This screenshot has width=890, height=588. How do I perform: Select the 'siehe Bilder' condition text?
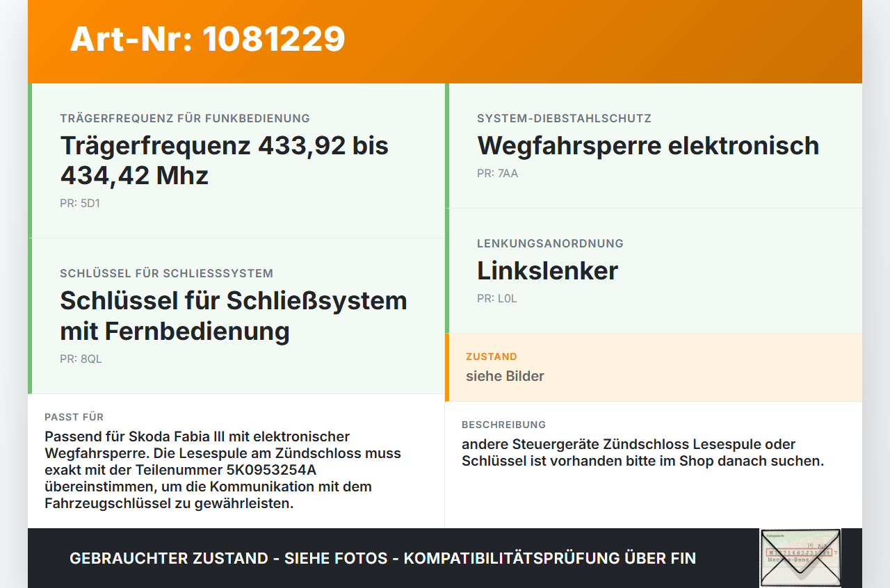click(x=505, y=376)
